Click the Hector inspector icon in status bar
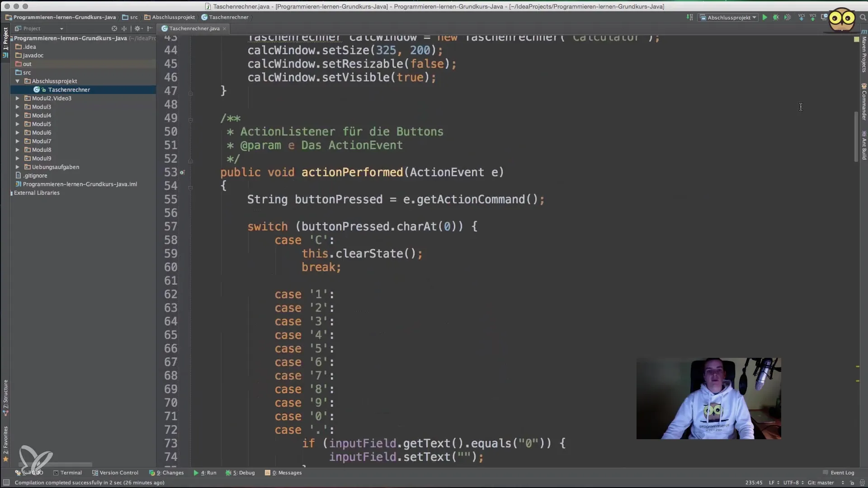The height and width of the screenshot is (488, 868). click(862, 483)
